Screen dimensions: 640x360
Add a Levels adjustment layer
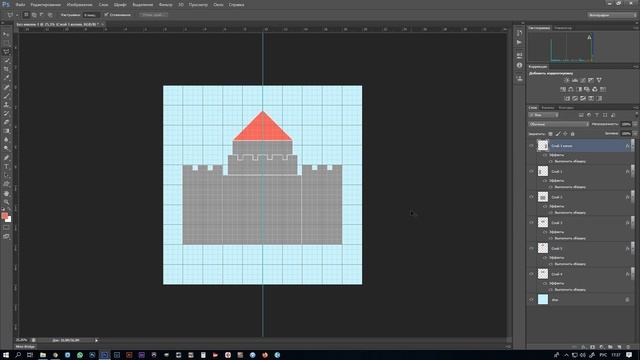[x=575, y=80]
